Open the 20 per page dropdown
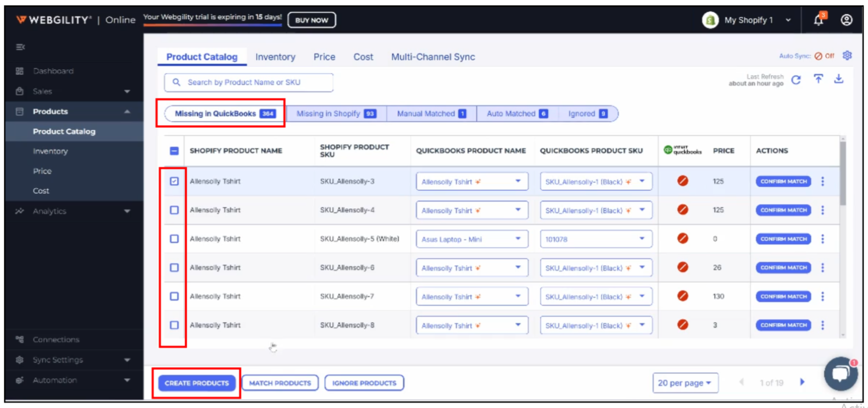This screenshot has height=408, width=868. [685, 383]
